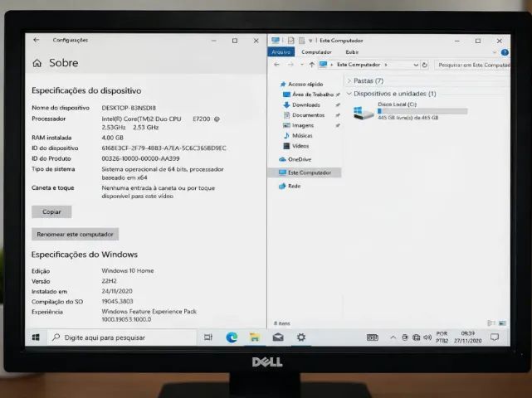The height and width of the screenshot is (398, 532).
Task: Open the Computador ribbon tab
Action: (x=316, y=52)
